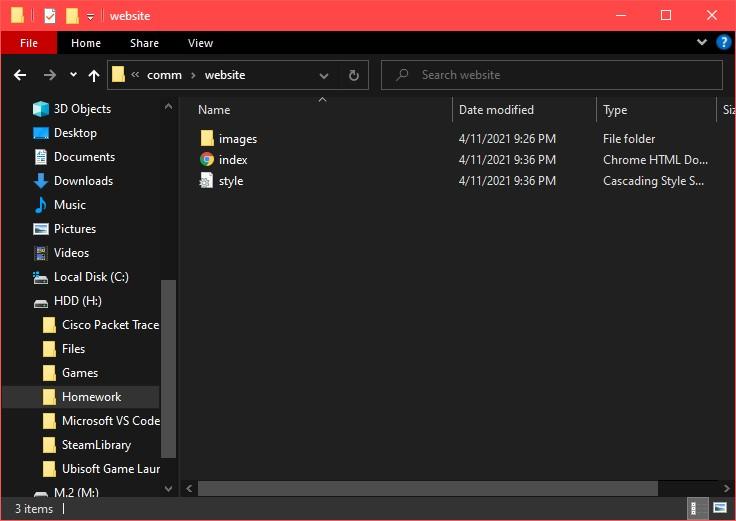736x521 pixels.
Task: Open Documents in navigation pane
Action: tap(84, 157)
